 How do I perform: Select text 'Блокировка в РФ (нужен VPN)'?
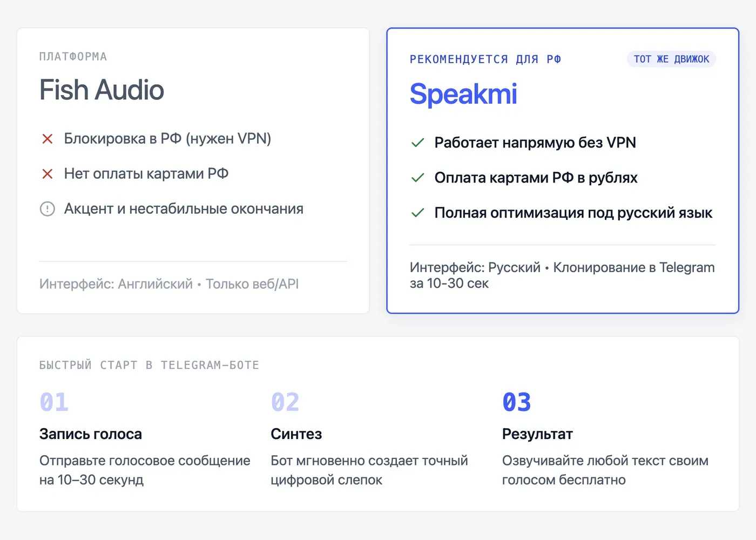(167, 139)
